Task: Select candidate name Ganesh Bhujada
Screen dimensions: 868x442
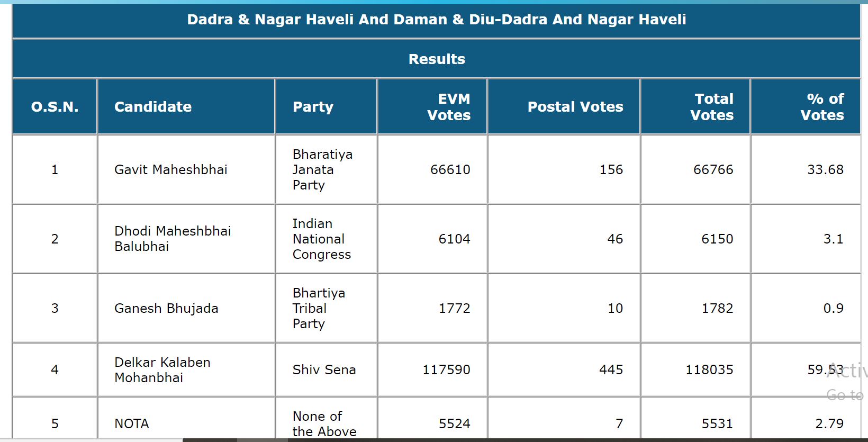Action: (166, 308)
